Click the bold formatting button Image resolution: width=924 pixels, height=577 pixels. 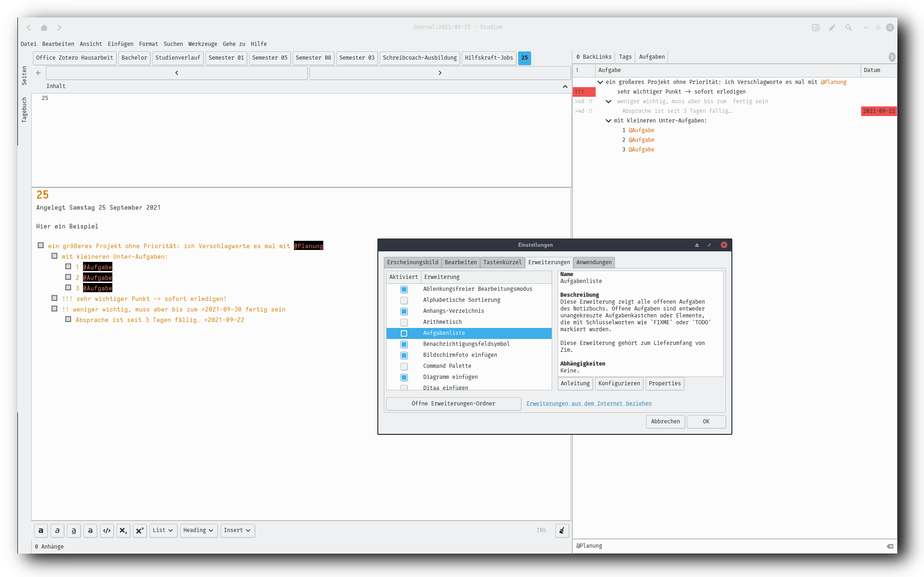point(41,531)
